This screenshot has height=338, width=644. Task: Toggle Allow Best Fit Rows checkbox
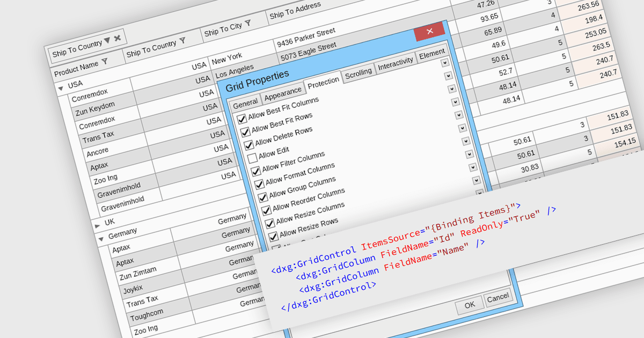tap(245, 132)
